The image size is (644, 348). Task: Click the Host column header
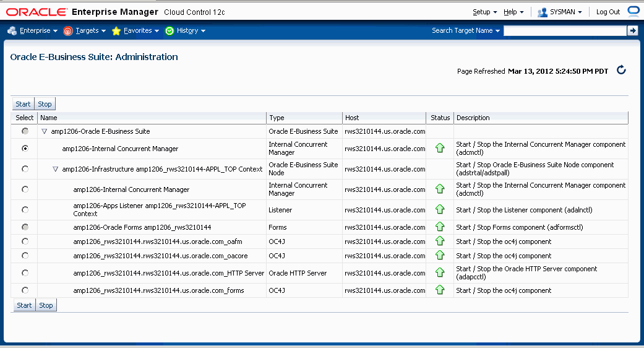point(384,118)
